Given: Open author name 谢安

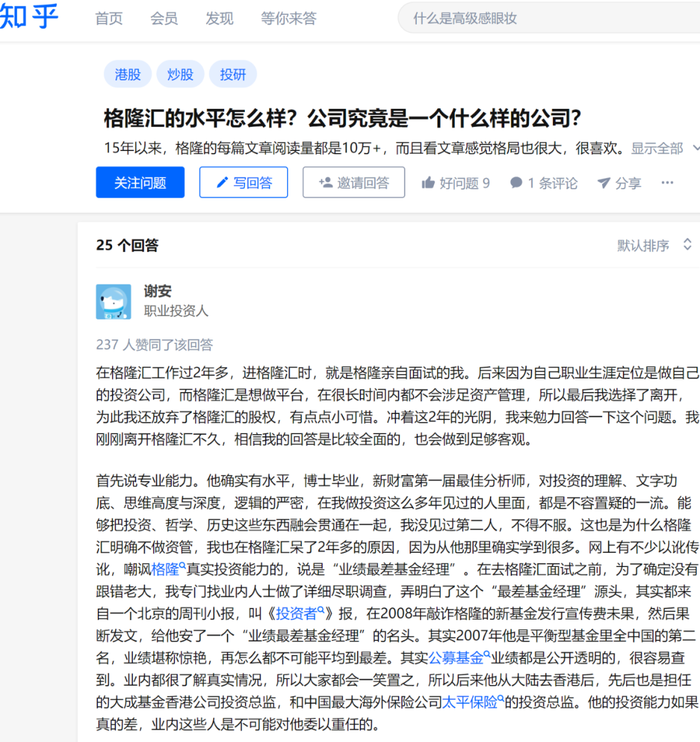Looking at the screenshot, I should 157,292.
